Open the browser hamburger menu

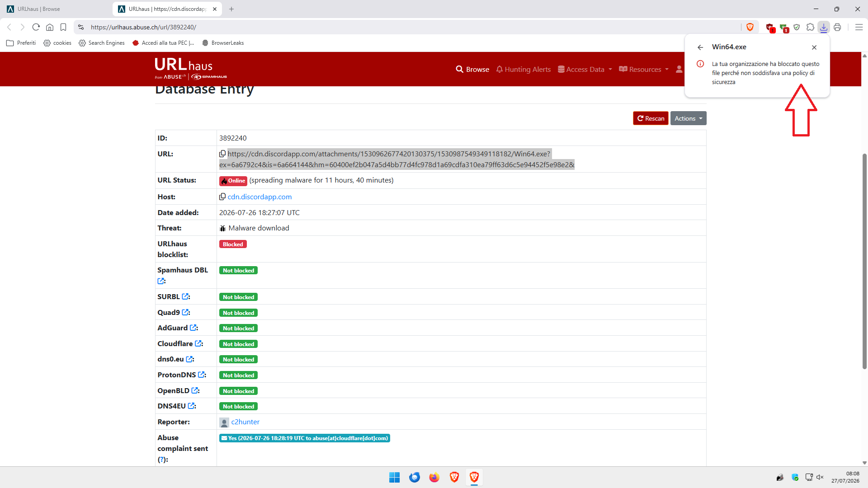click(859, 27)
